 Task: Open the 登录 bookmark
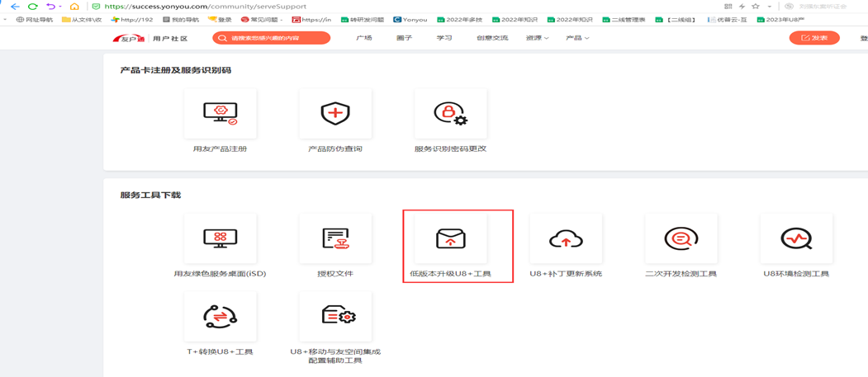(219, 19)
